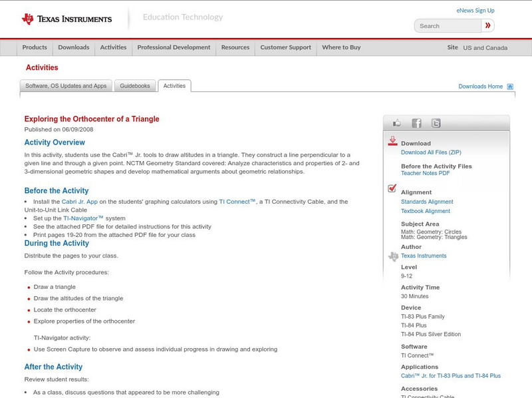Open the Professional Development menu
The image size is (532, 398).
pyautogui.click(x=174, y=47)
